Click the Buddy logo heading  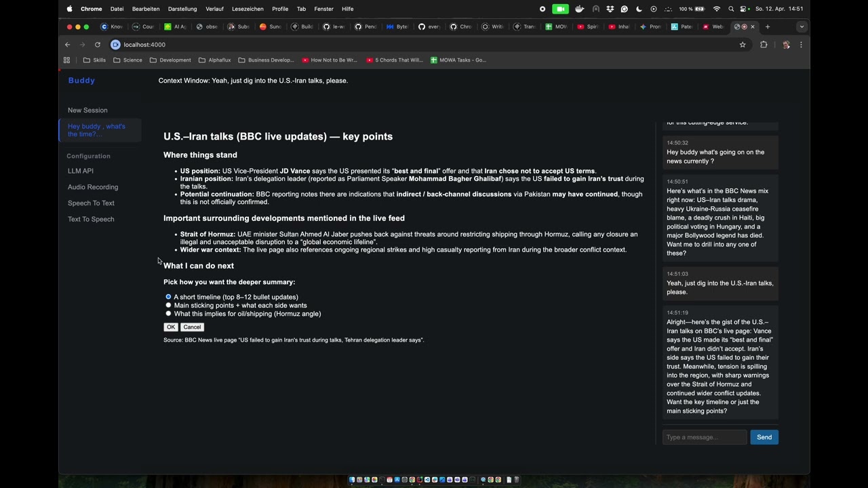click(81, 81)
